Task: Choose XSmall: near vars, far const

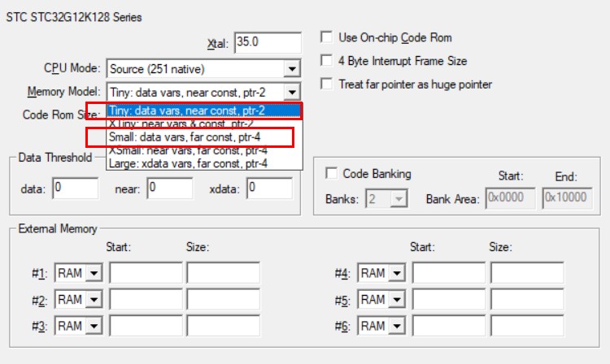Action: pyautogui.click(x=204, y=150)
